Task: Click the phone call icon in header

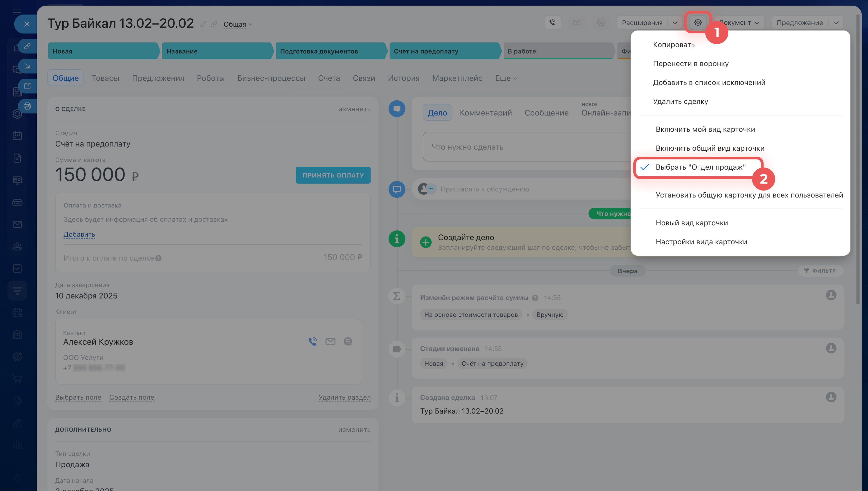Action: (x=552, y=23)
